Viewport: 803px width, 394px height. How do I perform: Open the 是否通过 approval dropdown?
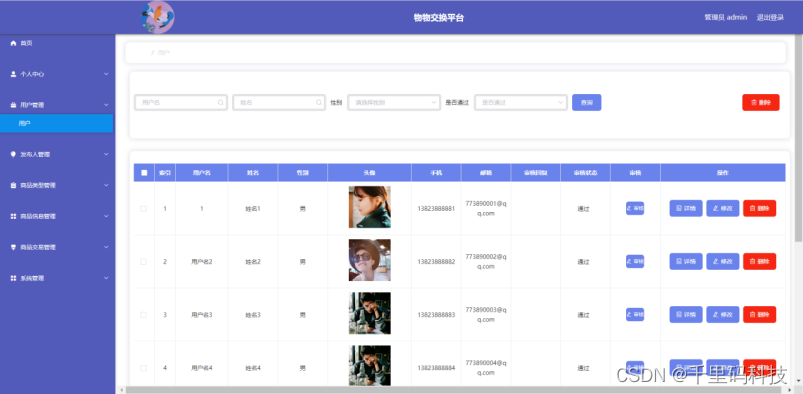click(x=521, y=102)
